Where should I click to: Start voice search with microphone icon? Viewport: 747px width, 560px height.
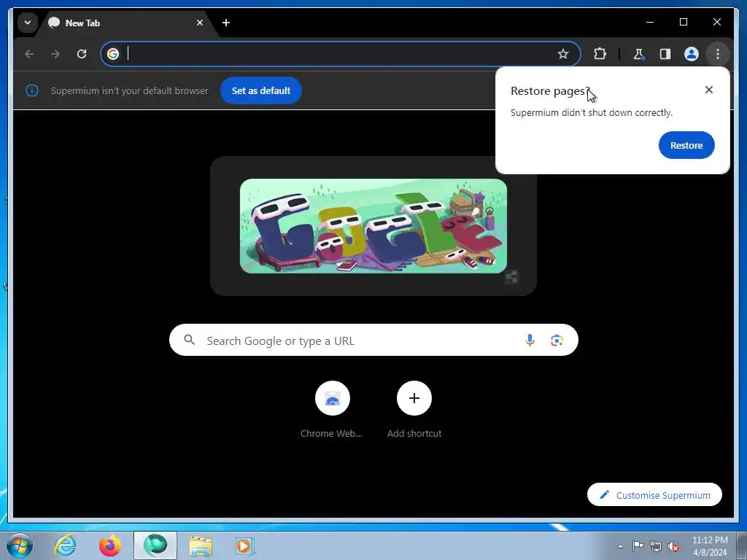pyautogui.click(x=530, y=340)
